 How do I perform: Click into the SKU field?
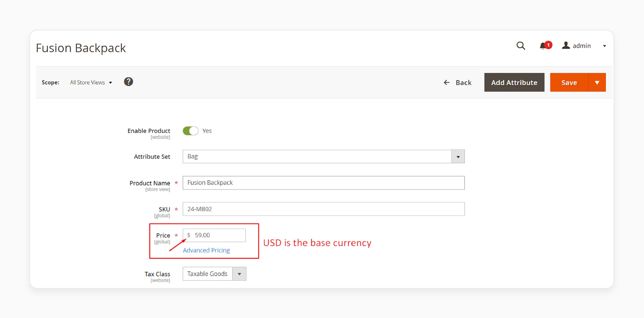[x=323, y=209]
